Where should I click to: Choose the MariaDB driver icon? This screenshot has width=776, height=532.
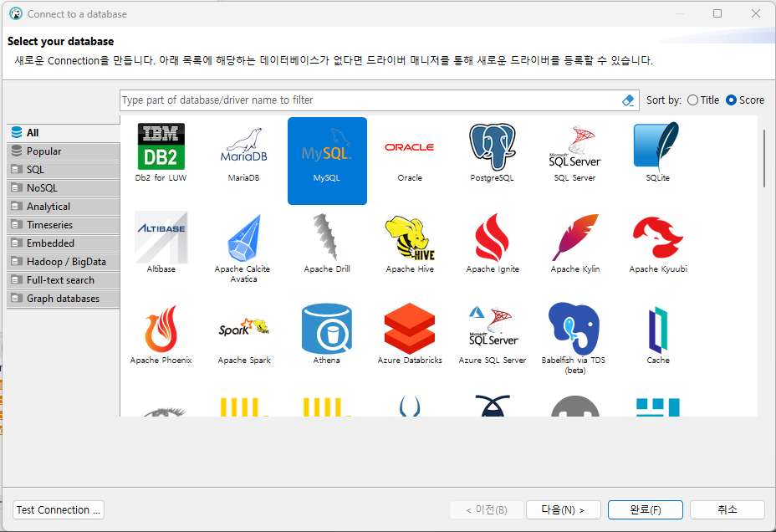click(244, 146)
